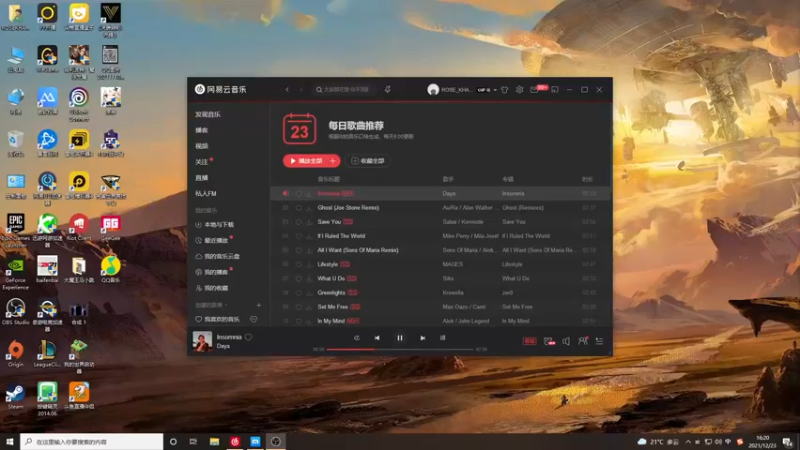This screenshot has width=800, height=450.
Task: Open 我的收藏 in the sidebar
Action: click(x=216, y=288)
